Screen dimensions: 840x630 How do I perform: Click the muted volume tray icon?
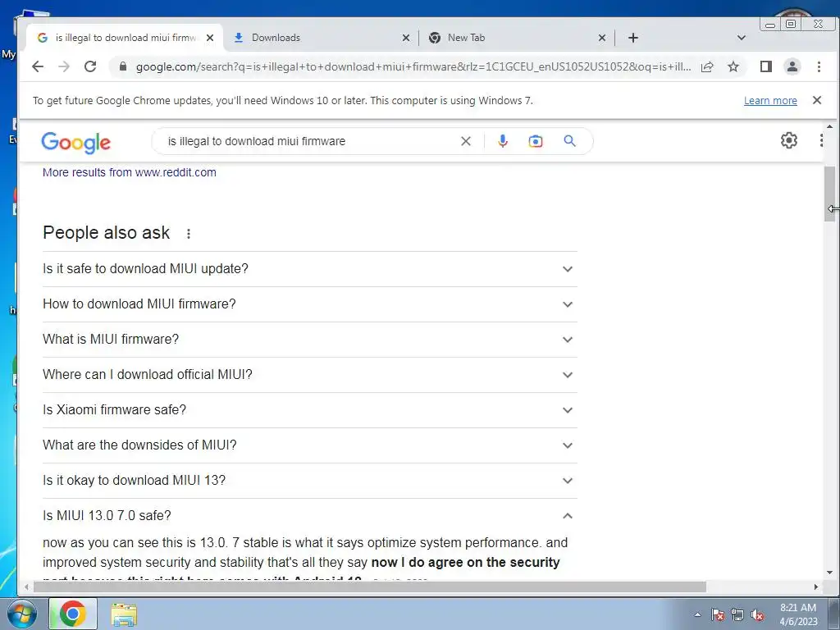click(x=757, y=614)
